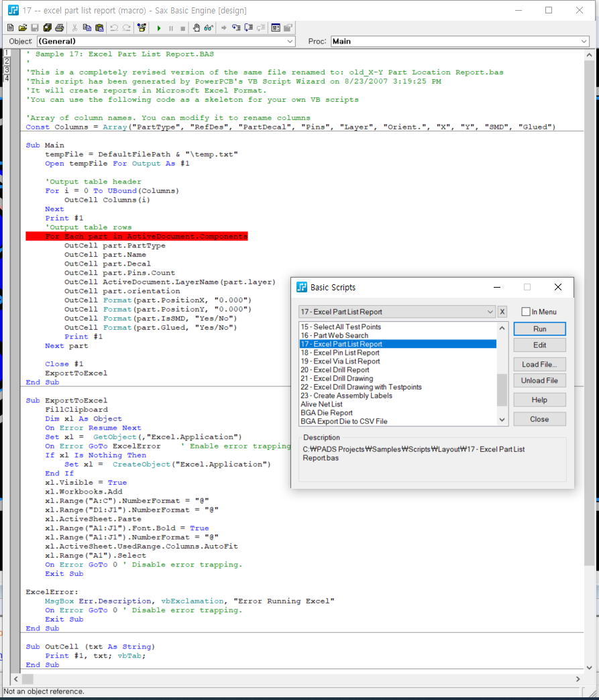This screenshot has width=599, height=700.
Task: Open Quick Watch with the glasses icon
Action: pos(209,28)
